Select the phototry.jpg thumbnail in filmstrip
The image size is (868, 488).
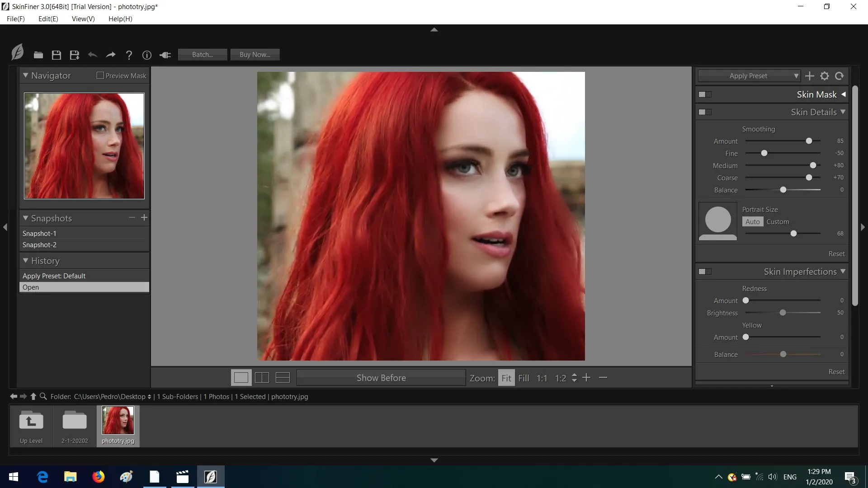click(x=118, y=426)
